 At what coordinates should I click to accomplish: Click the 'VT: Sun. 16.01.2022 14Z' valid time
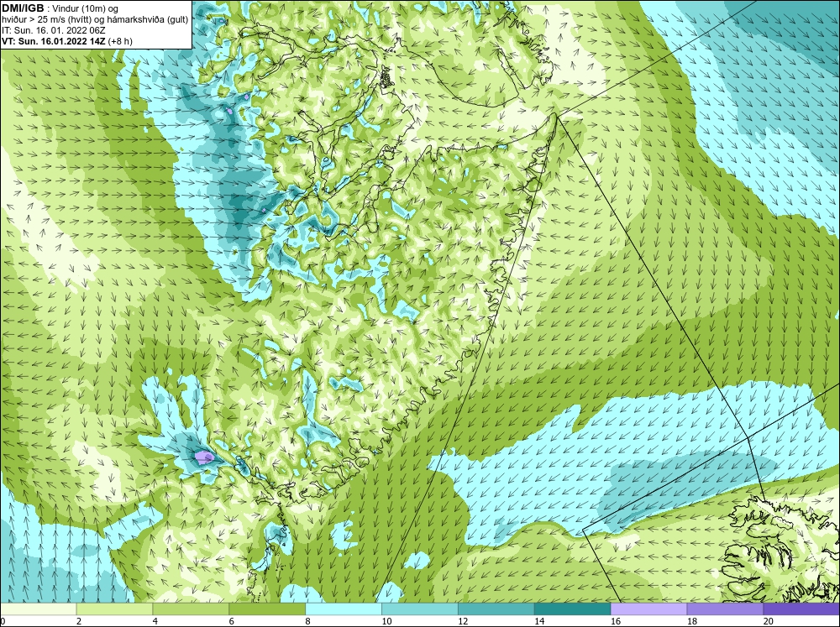pyautogui.click(x=54, y=41)
